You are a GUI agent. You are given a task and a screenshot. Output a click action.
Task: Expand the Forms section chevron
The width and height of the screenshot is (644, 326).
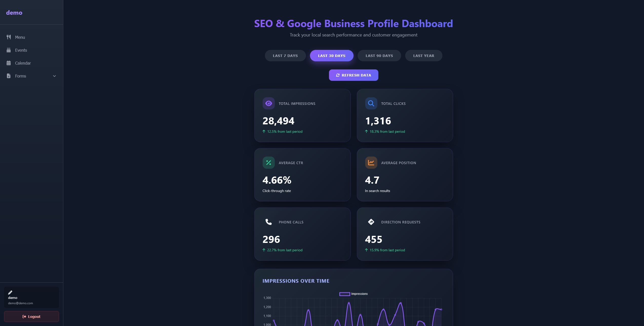[x=54, y=76]
